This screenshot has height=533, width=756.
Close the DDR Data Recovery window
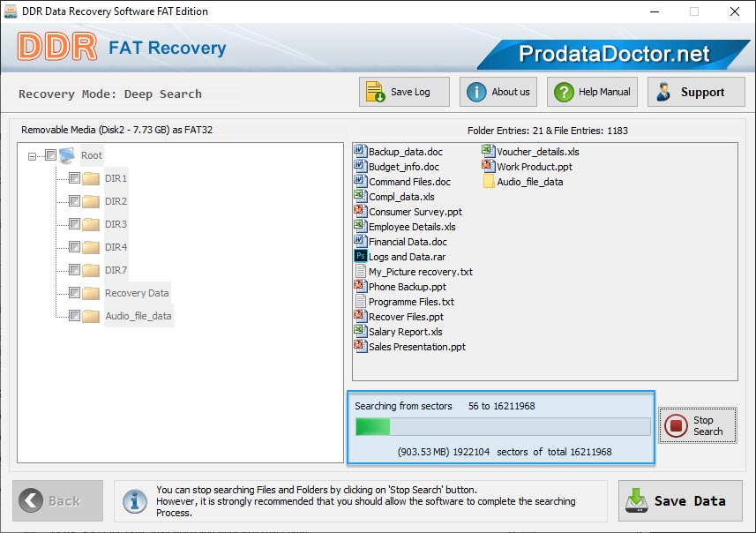click(734, 11)
